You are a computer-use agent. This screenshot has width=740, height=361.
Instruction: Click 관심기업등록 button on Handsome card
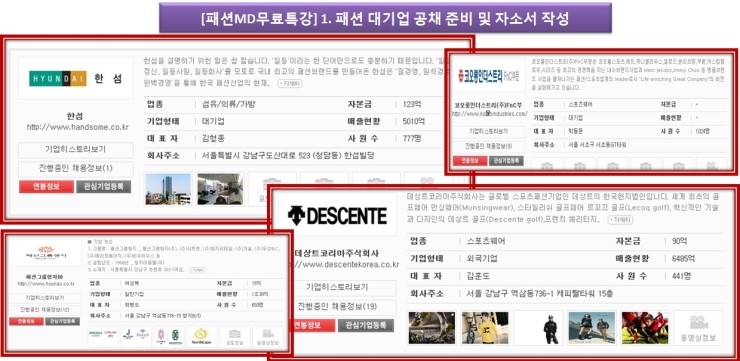(x=103, y=186)
